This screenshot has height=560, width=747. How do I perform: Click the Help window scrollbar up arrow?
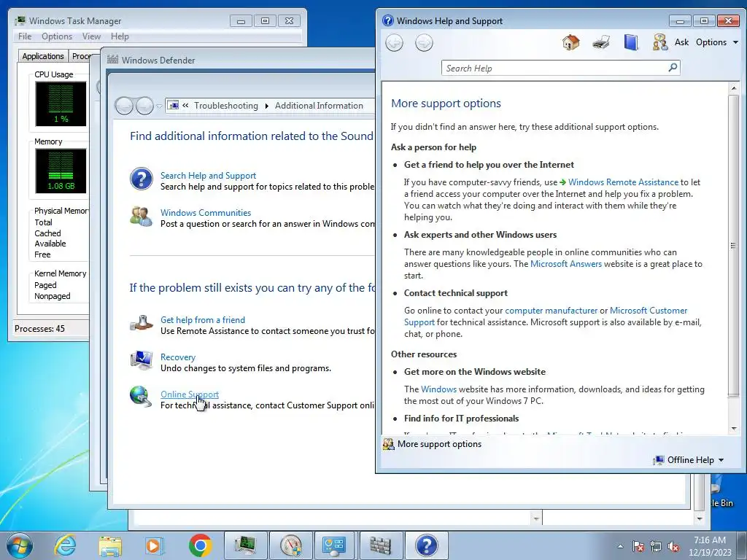click(x=734, y=88)
